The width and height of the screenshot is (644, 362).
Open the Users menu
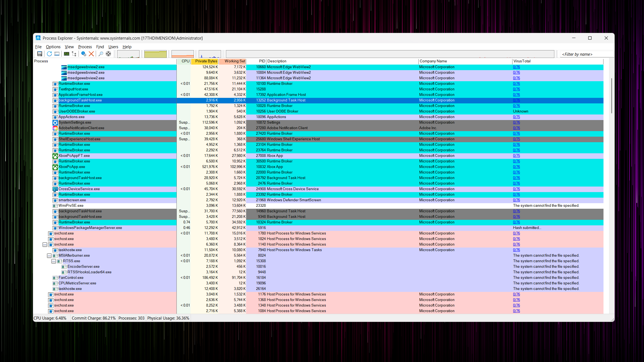tap(113, 47)
